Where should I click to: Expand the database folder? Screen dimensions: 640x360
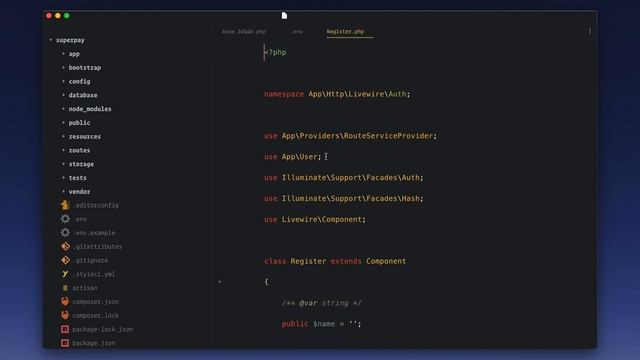click(63, 95)
